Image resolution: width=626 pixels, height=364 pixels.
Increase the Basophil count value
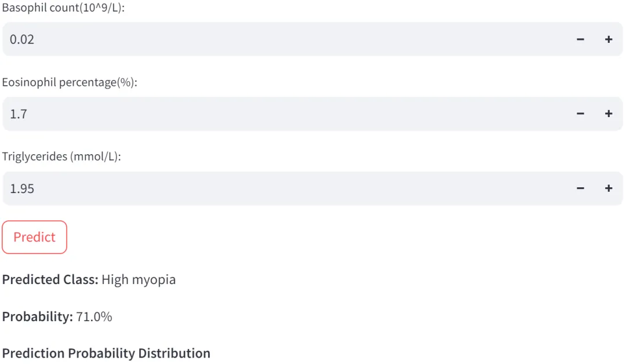[x=609, y=39]
